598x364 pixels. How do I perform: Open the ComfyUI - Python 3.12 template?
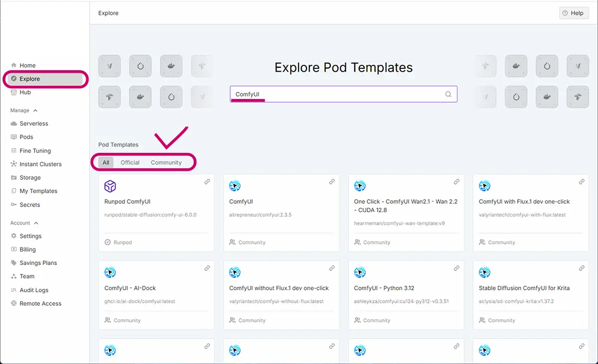(406, 295)
